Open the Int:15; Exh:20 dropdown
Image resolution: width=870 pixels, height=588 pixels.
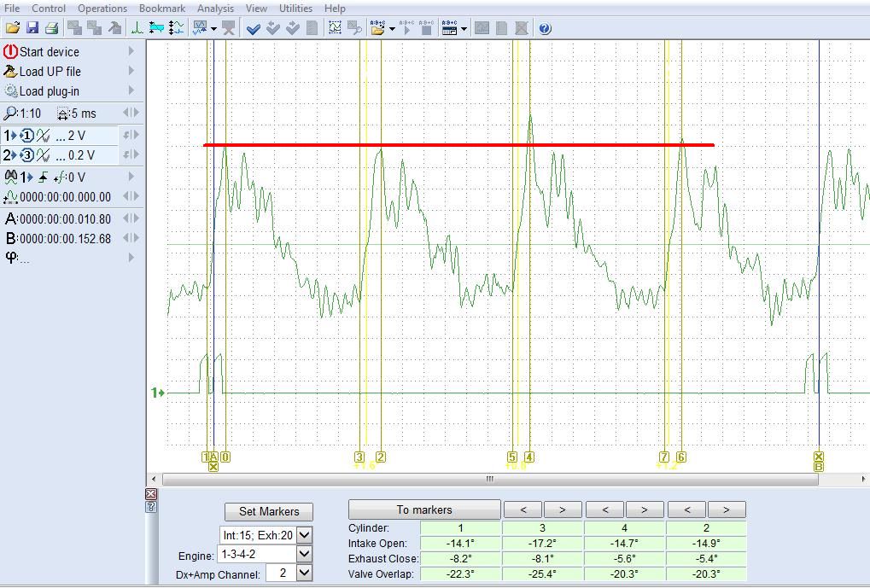coord(304,535)
